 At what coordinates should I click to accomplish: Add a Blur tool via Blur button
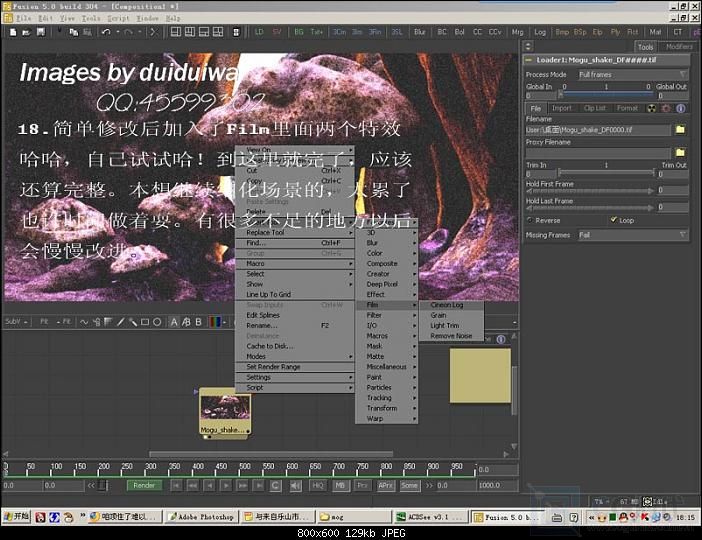point(419,32)
